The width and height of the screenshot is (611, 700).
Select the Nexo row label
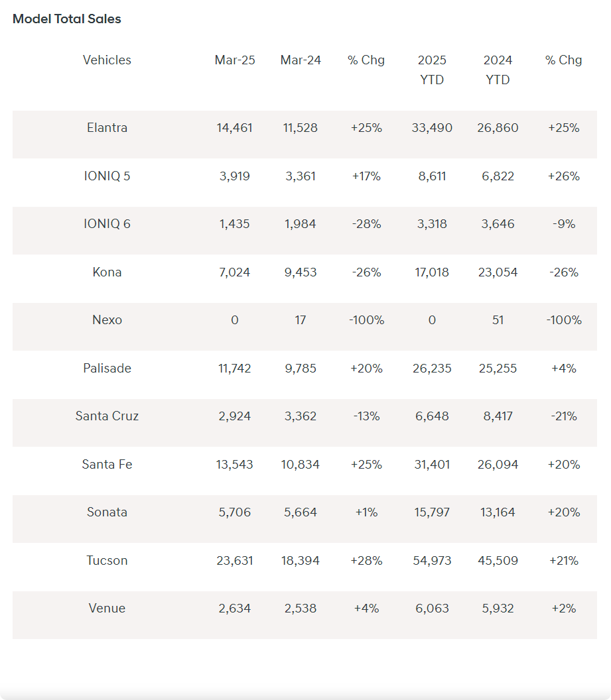pyautogui.click(x=107, y=320)
